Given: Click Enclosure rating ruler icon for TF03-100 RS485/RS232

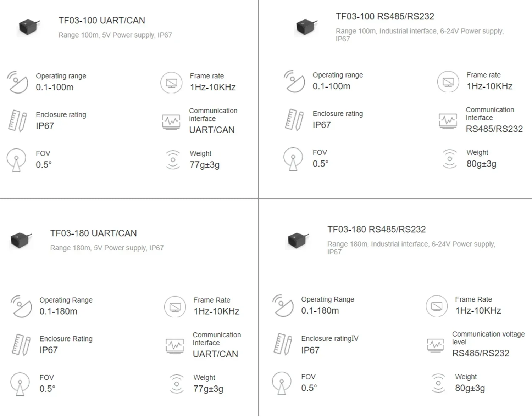Looking at the screenshot, I should (294, 120).
